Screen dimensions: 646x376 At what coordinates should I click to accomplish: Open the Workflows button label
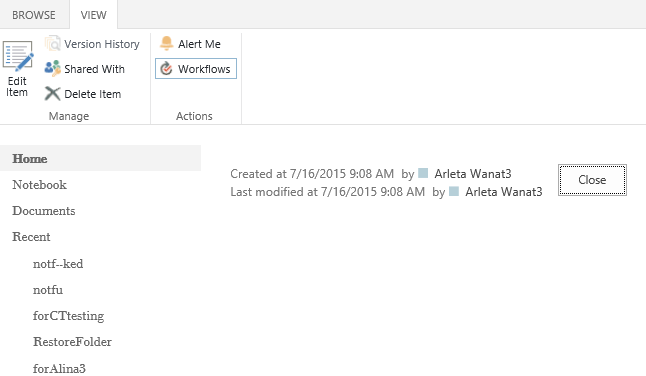coord(204,69)
